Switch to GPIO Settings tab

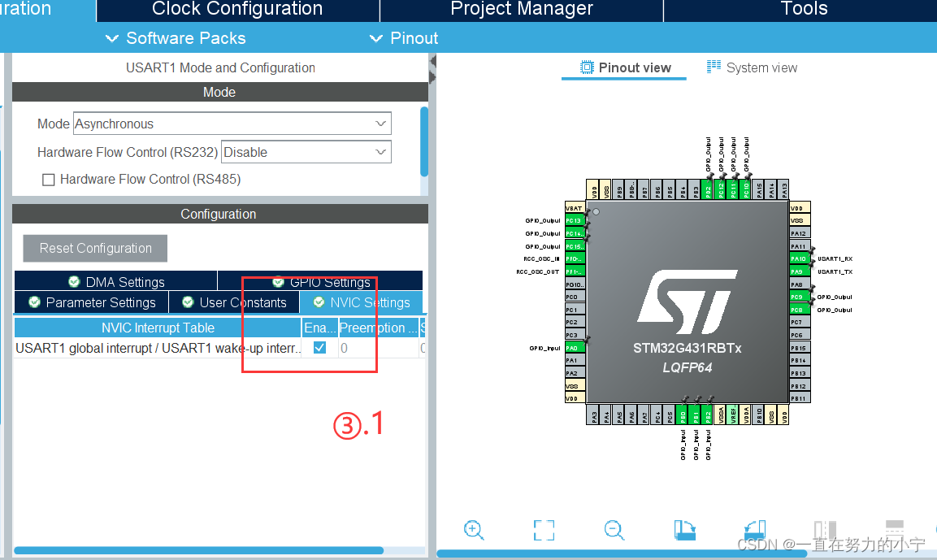(320, 281)
